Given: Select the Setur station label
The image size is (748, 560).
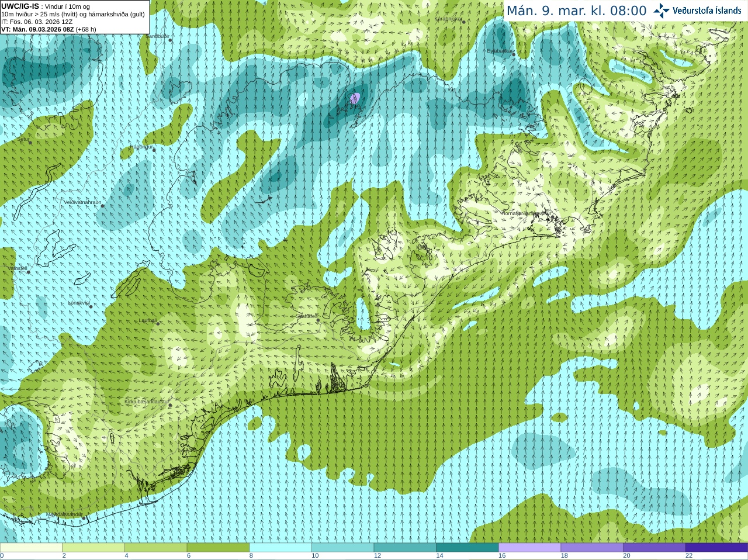Looking at the screenshot, I should pos(23,139).
